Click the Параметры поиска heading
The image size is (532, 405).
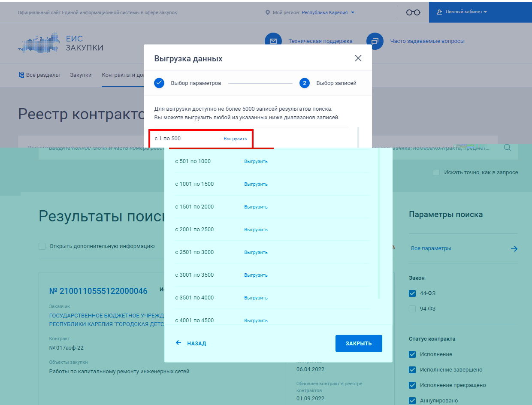[x=446, y=215]
